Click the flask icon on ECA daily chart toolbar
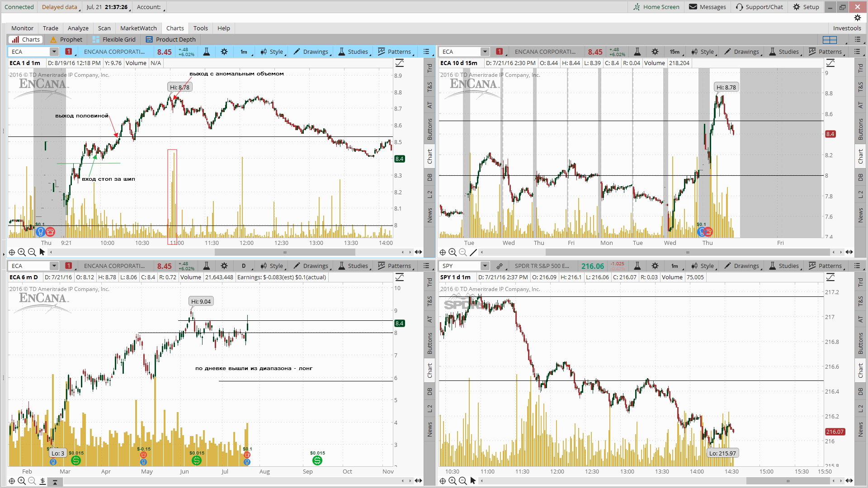This screenshot has height=488, width=868. click(x=206, y=266)
